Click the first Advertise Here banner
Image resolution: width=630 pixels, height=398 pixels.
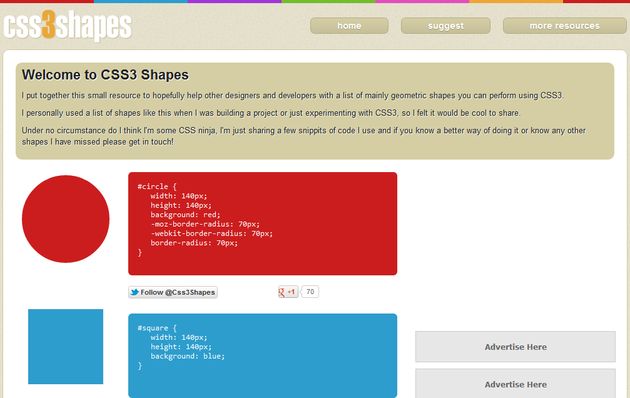pos(515,347)
